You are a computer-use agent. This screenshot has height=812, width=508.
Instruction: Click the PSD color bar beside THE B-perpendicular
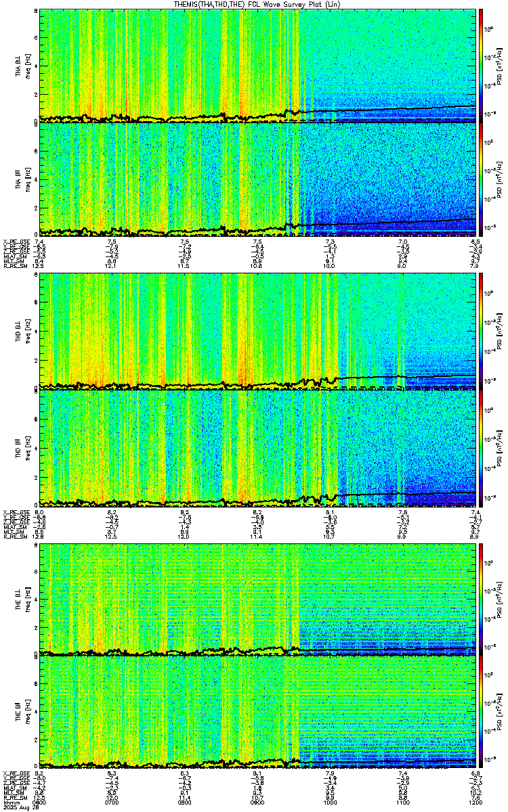point(481,598)
